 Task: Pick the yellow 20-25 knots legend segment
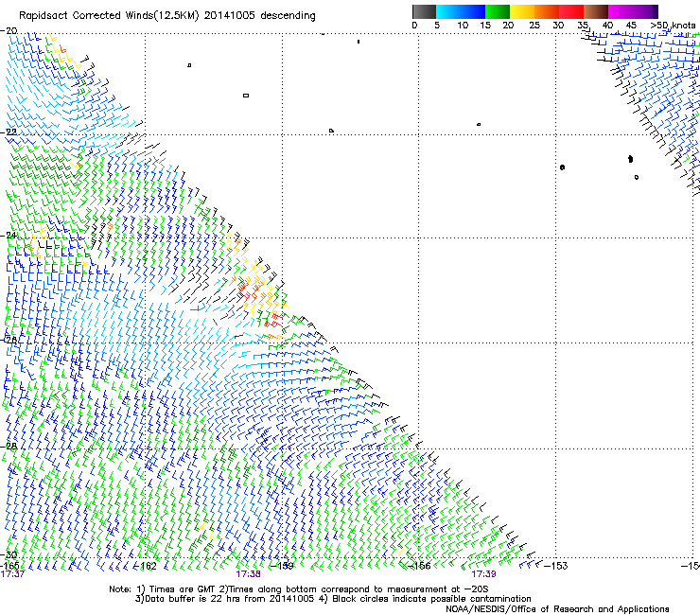click(522, 11)
